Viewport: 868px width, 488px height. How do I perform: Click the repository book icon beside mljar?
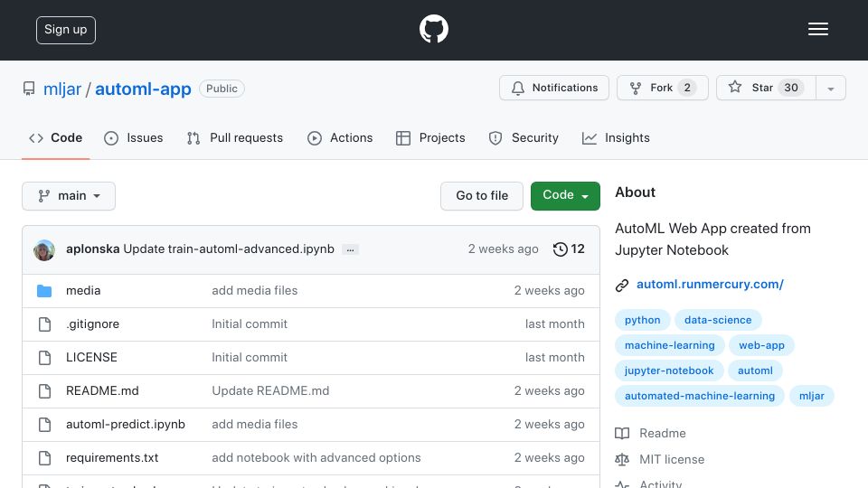click(29, 89)
